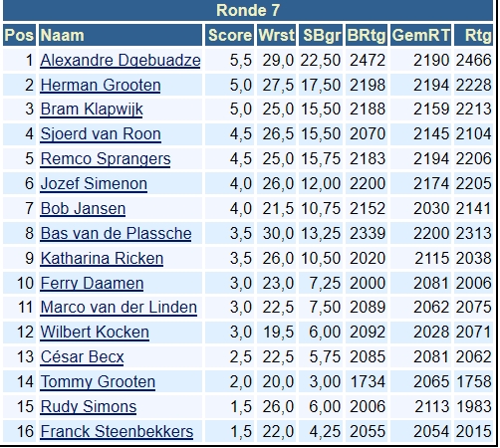Open César Becx link

click(82, 357)
